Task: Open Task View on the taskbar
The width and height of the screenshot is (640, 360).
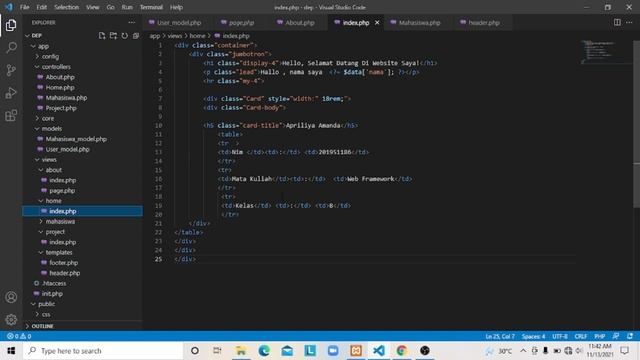Action: pos(217,351)
